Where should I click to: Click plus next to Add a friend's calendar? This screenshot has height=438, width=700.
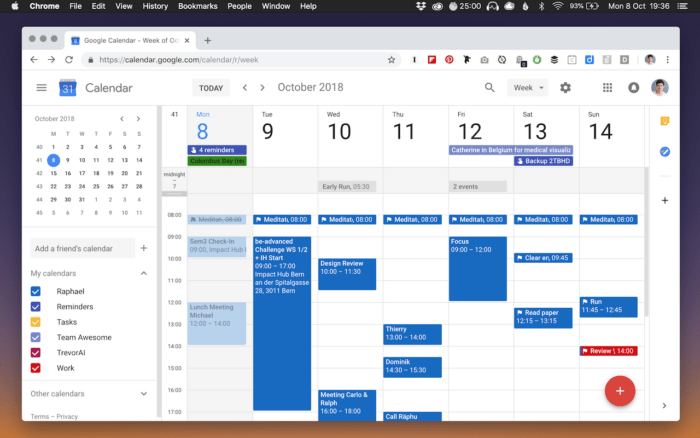click(144, 248)
